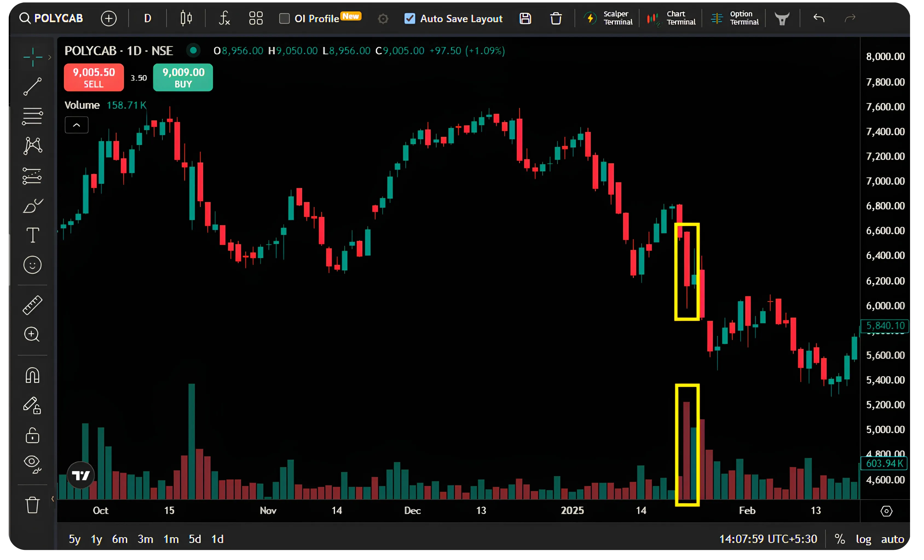Undo the last action with the arrow

click(819, 18)
